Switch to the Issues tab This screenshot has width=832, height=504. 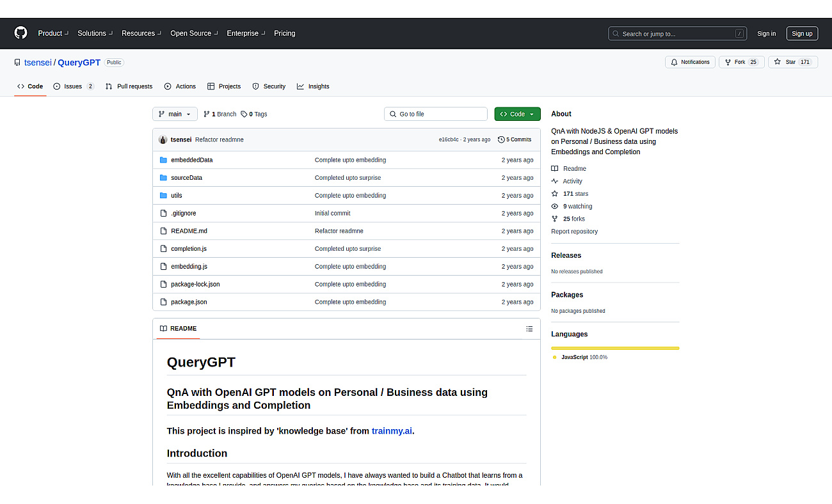(x=74, y=86)
